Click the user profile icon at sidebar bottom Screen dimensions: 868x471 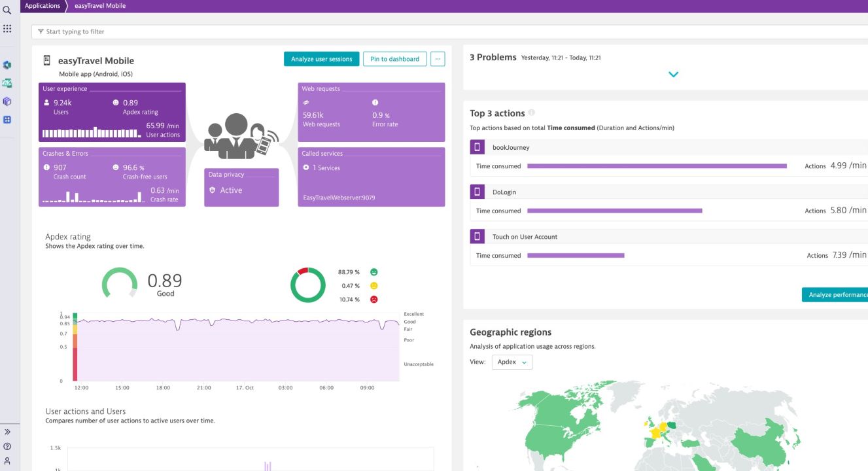pyautogui.click(x=7, y=460)
